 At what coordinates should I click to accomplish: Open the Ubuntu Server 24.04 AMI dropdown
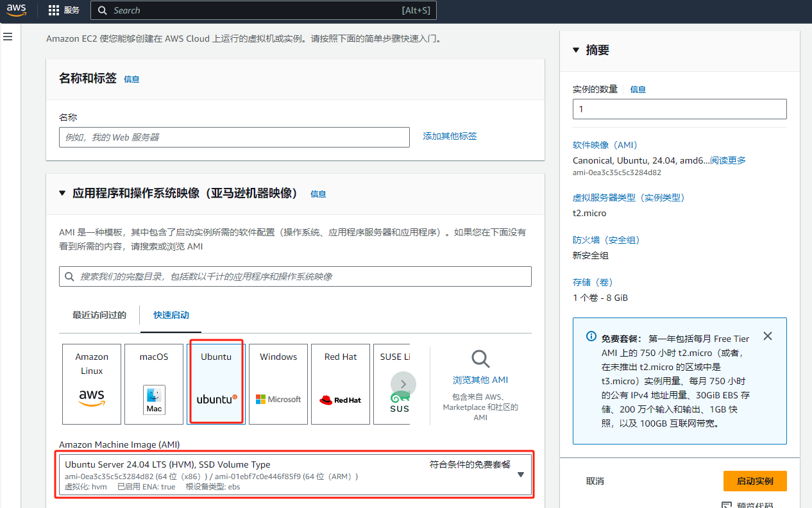coord(520,475)
